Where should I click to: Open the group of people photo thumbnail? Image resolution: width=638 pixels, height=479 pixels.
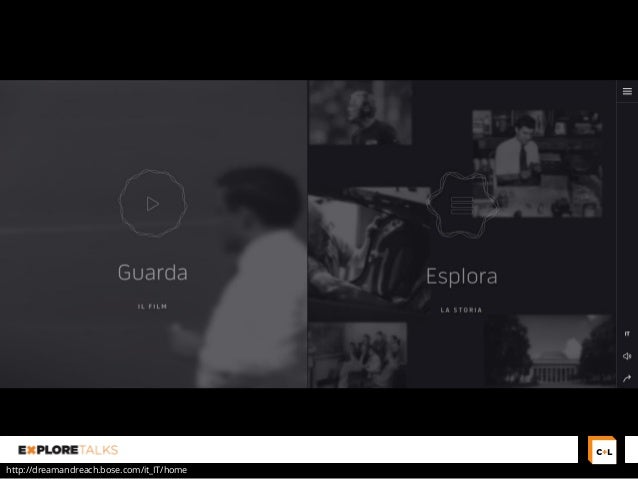click(357, 355)
